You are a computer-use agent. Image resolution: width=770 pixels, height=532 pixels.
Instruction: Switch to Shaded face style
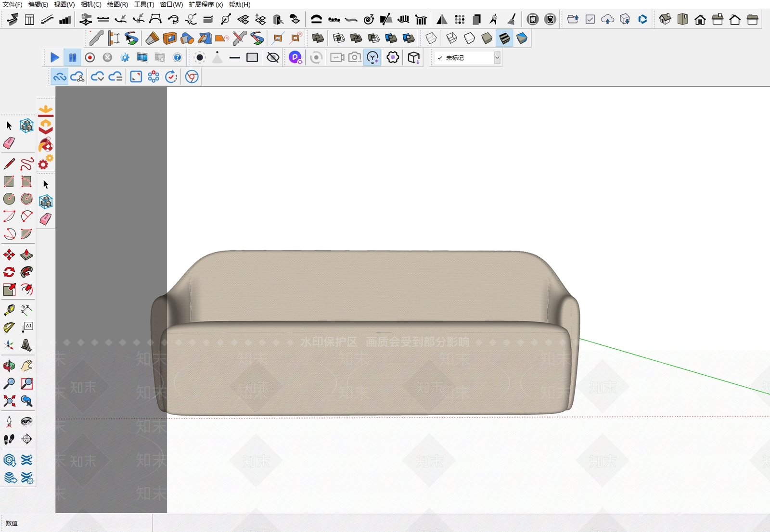487,38
